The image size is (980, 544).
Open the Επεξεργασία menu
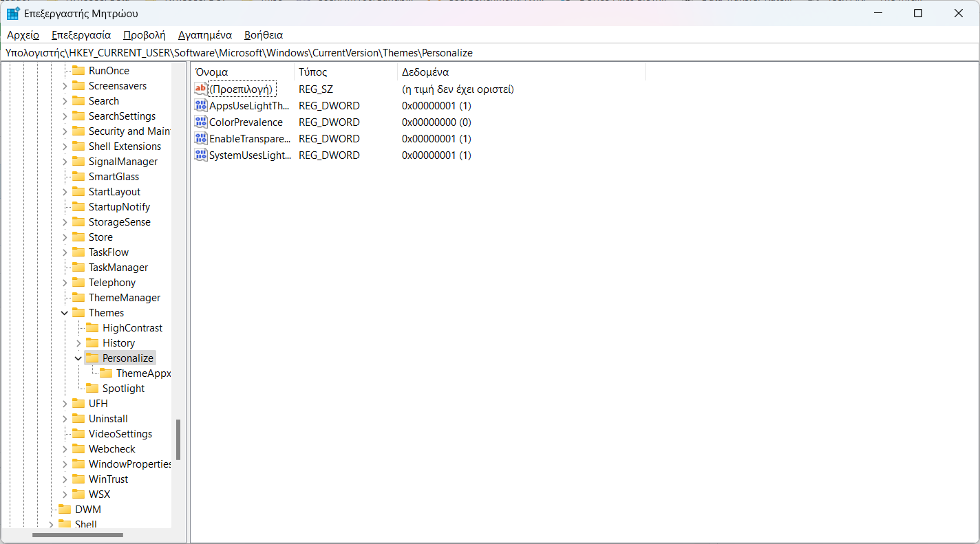point(81,34)
